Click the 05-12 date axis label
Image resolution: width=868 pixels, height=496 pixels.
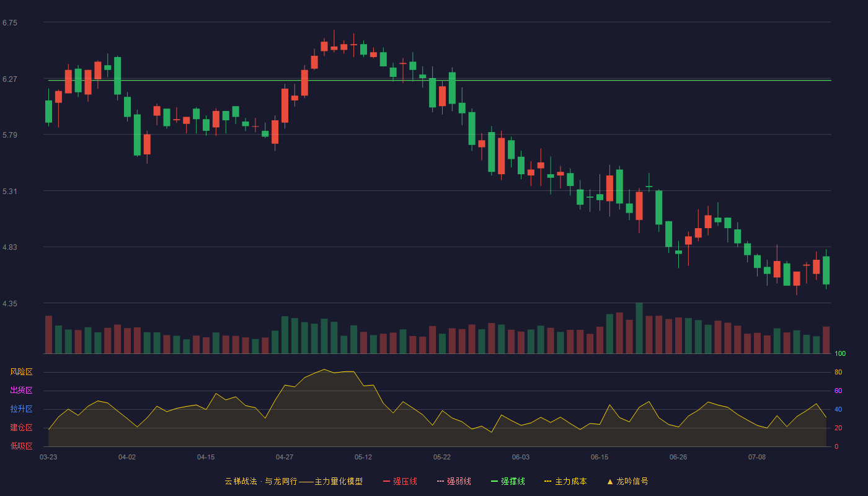pyautogui.click(x=363, y=457)
